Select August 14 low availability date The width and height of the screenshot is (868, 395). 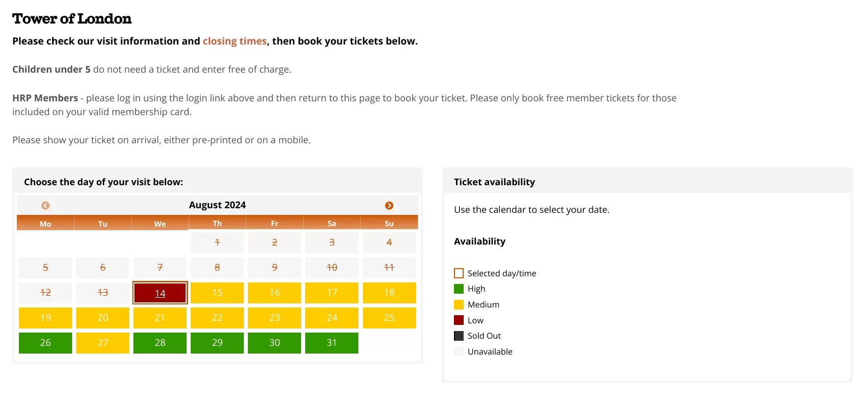pyautogui.click(x=160, y=293)
